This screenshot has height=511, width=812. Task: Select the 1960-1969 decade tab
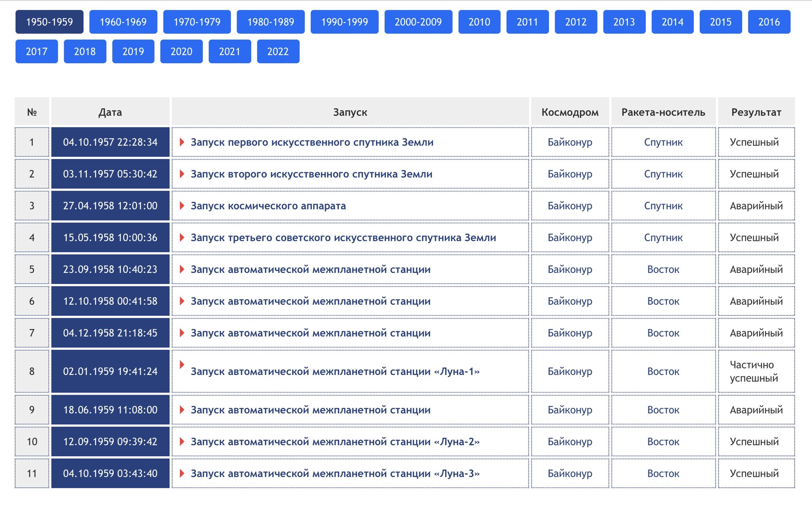coord(123,22)
